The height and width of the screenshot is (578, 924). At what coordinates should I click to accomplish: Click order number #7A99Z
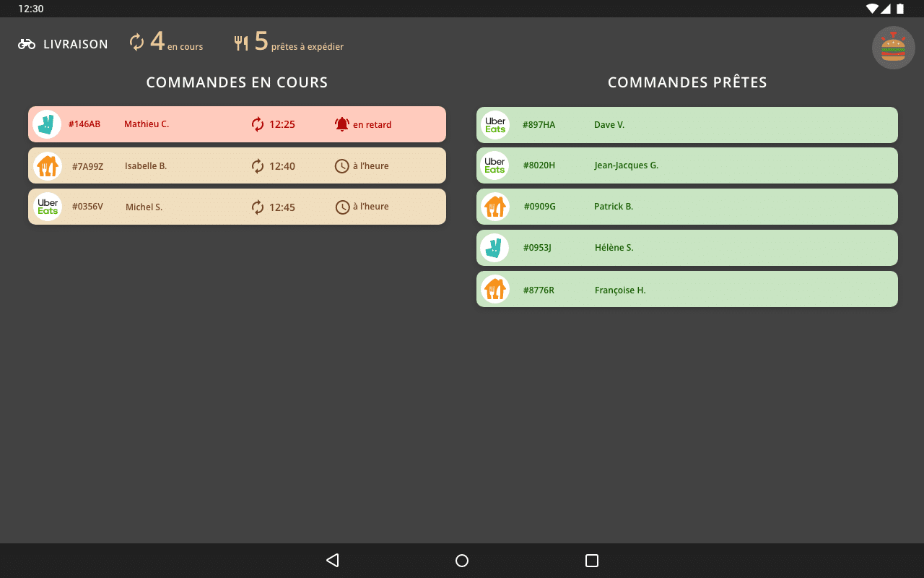point(88,166)
